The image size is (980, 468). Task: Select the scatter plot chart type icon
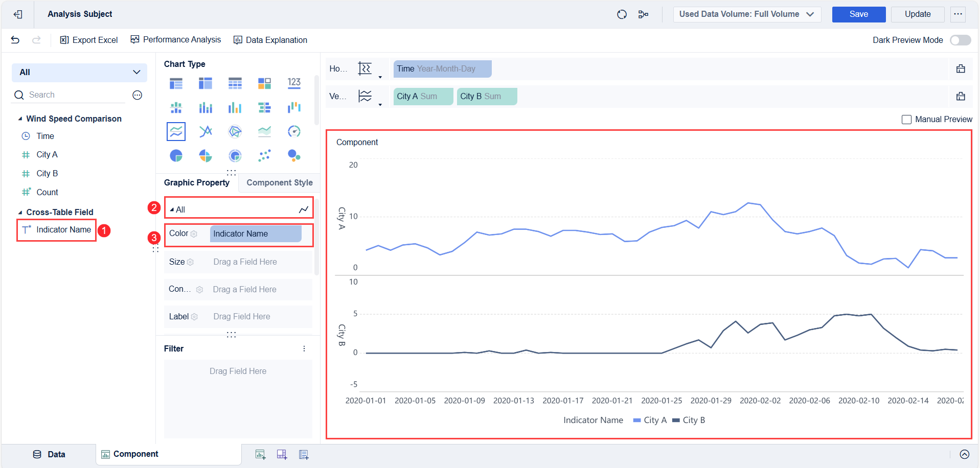tap(264, 155)
